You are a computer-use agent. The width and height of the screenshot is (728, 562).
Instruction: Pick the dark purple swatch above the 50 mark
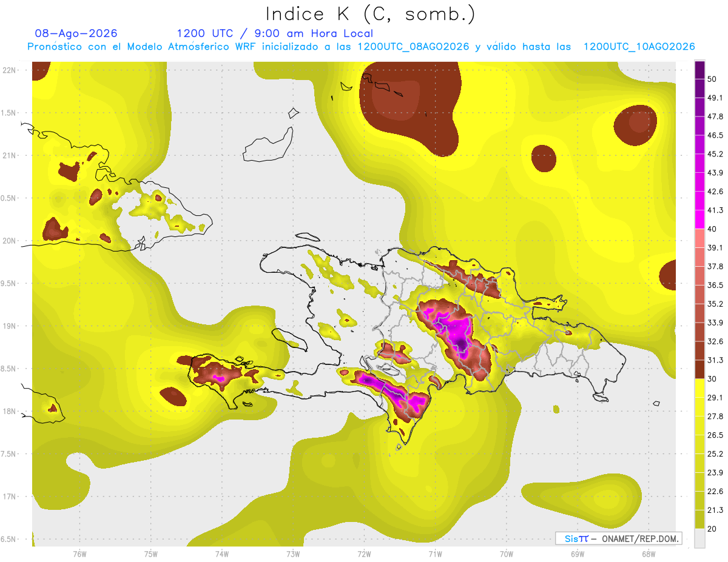(x=699, y=70)
